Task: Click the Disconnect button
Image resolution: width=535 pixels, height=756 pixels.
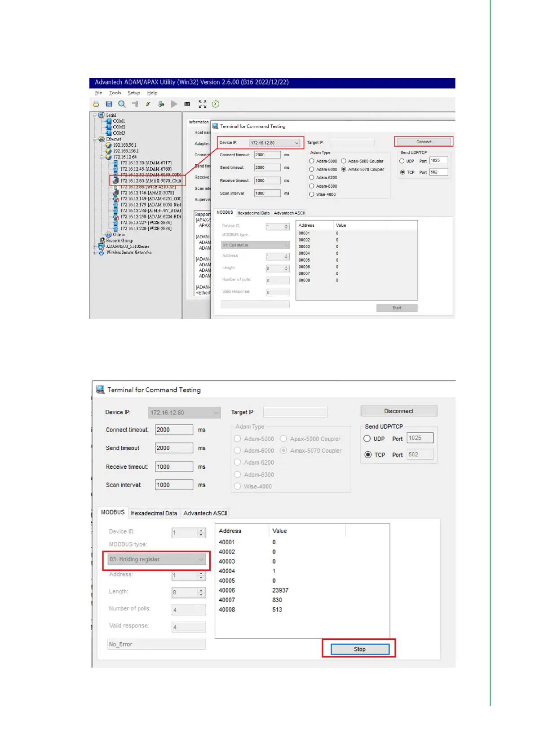Action: point(398,411)
